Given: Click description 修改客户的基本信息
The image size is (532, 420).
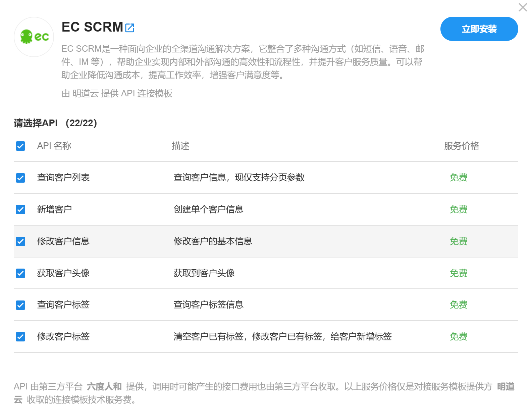Looking at the screenshot, I should pyautogui.click(x=213, y=241).
